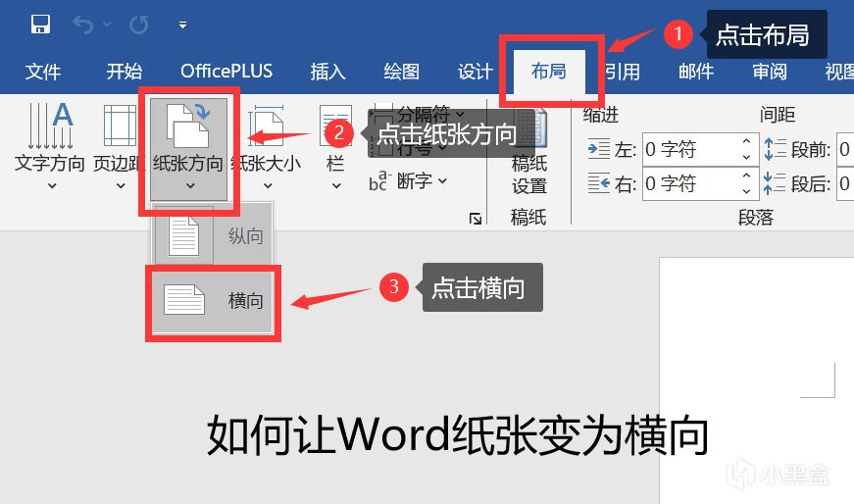The width and height of the screenshot is (854, 504).
Task: Redo with the repeat arrow icon
Action: 139,25
